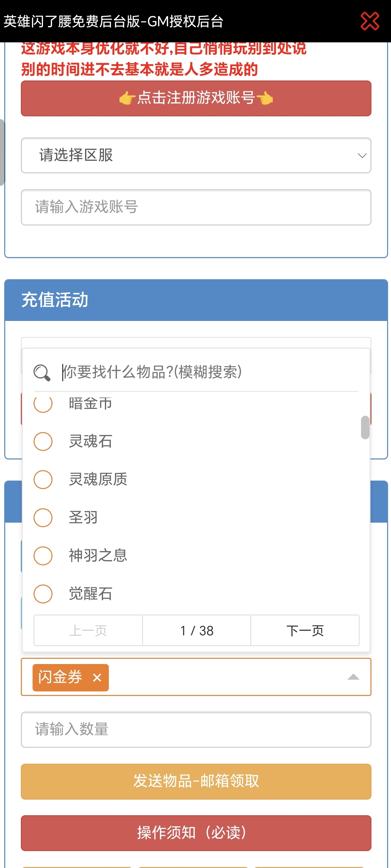Click the 上一页 previous page button
This screenshot has width=391, height=868.
[88, 630]
